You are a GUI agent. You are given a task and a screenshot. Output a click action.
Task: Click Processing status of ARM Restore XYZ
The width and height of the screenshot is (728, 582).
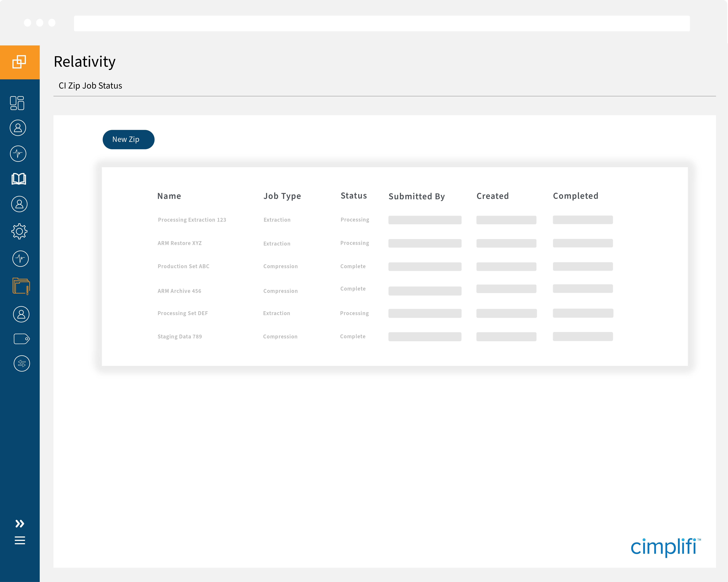(x=355, y=243)
